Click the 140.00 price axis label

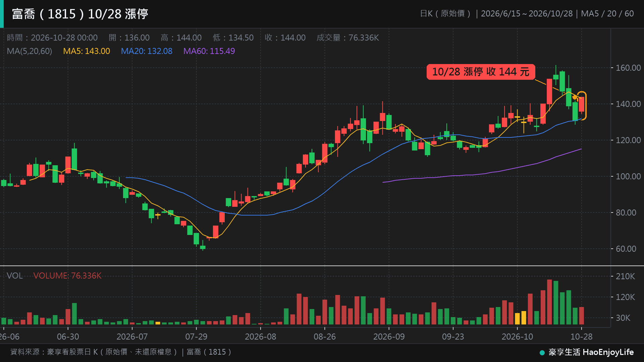628,104
